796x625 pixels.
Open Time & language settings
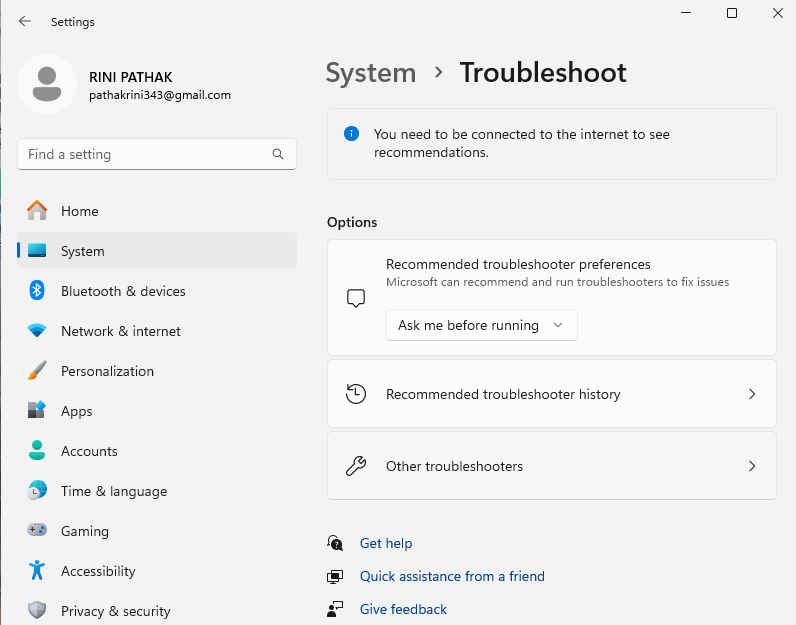coord(113,491)
